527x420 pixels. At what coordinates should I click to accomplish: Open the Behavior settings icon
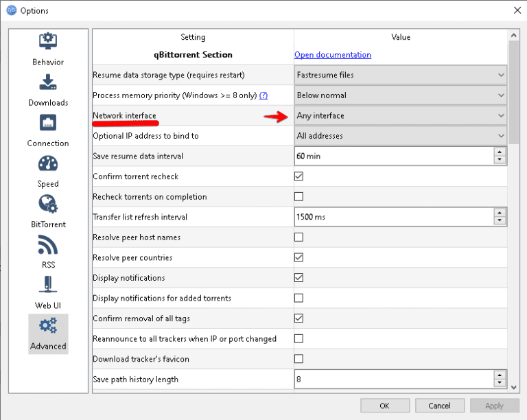coord(48,41)
